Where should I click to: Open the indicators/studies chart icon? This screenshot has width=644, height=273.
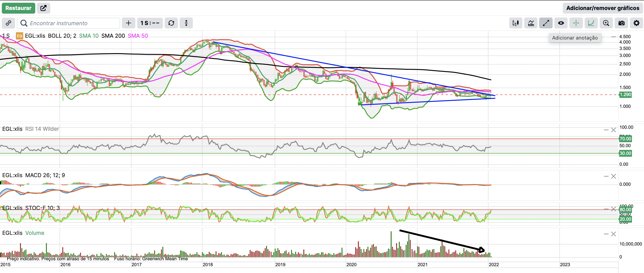(x=531, y=23)
